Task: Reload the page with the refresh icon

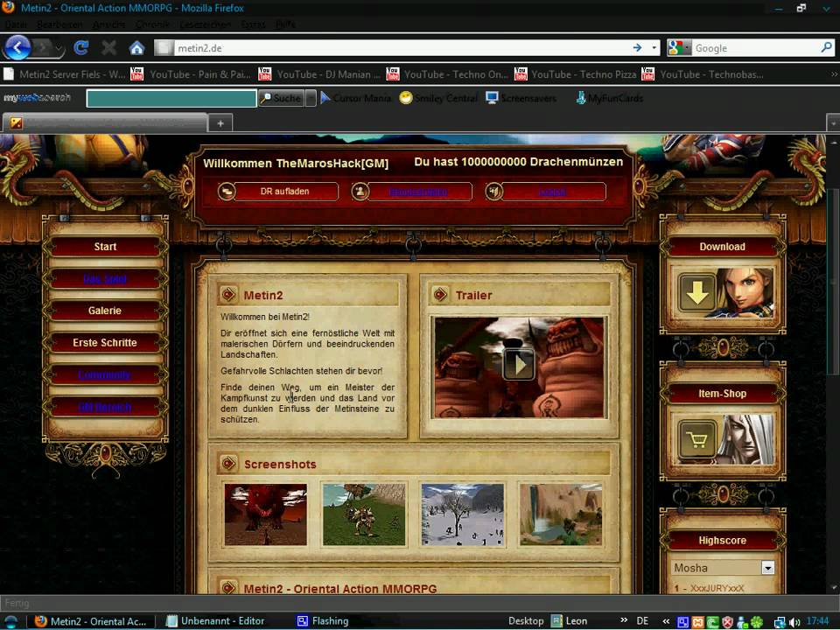Action: (x=80, y=47)
